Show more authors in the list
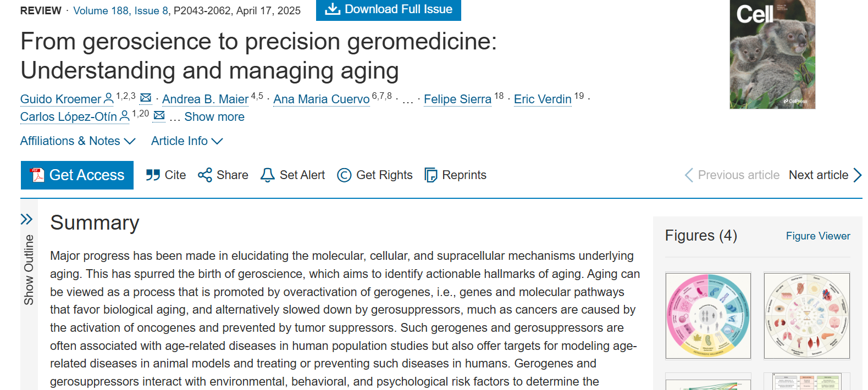The image size is (868, 390). click(214, 117)
